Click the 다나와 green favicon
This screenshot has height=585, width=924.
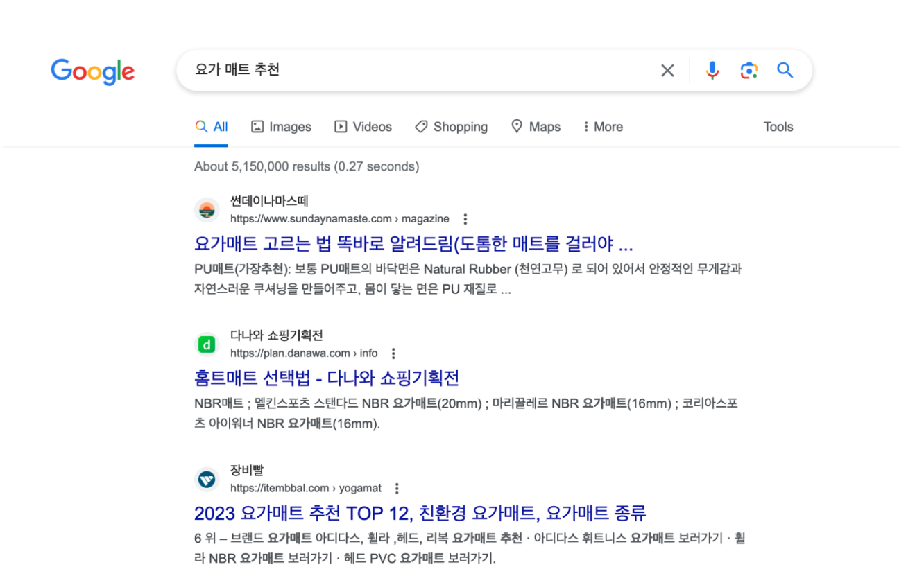pos(207,343)
